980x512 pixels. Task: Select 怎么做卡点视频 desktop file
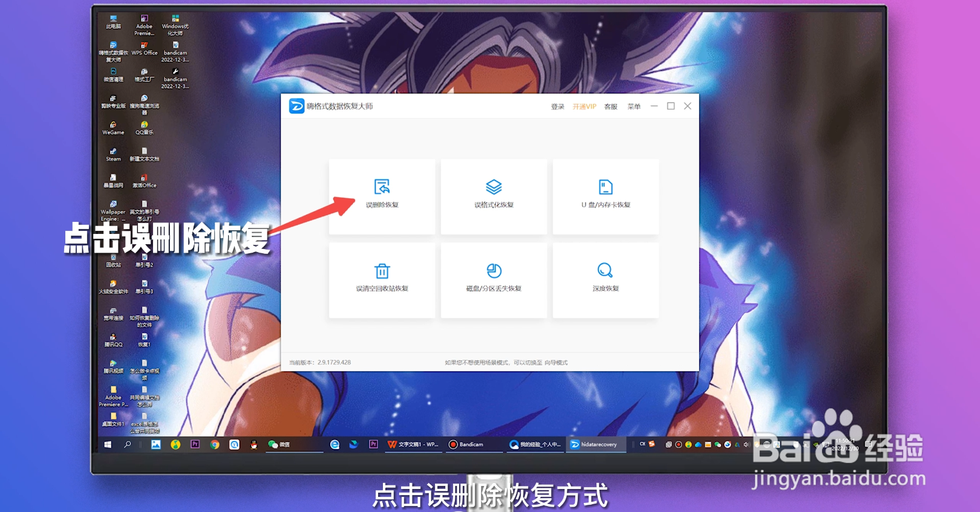[x=144, y=371]
